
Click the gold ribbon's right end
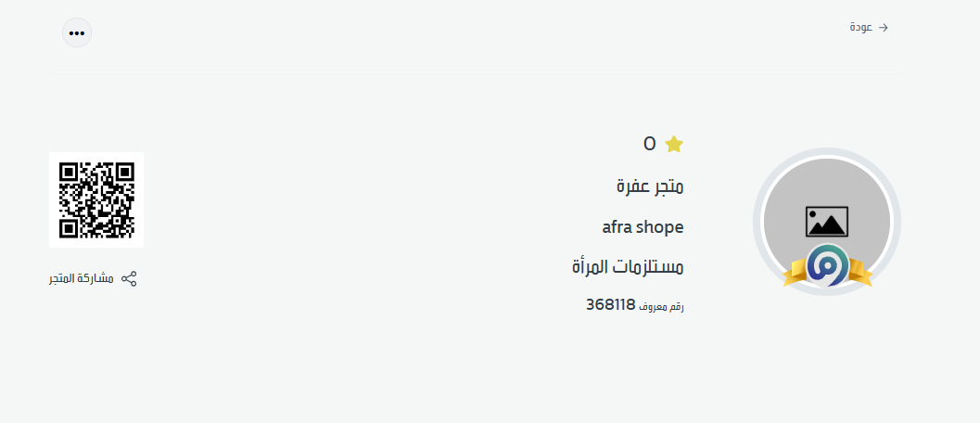pyautogui.click(x=859, y=275)
